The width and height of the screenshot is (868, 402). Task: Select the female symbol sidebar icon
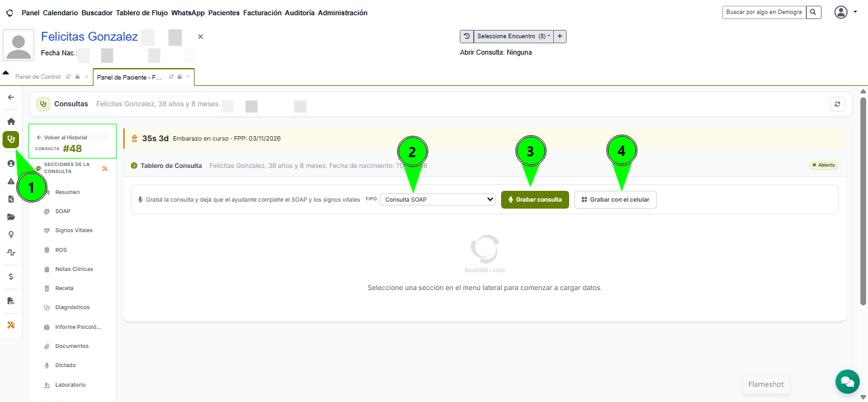coord(11,235)
